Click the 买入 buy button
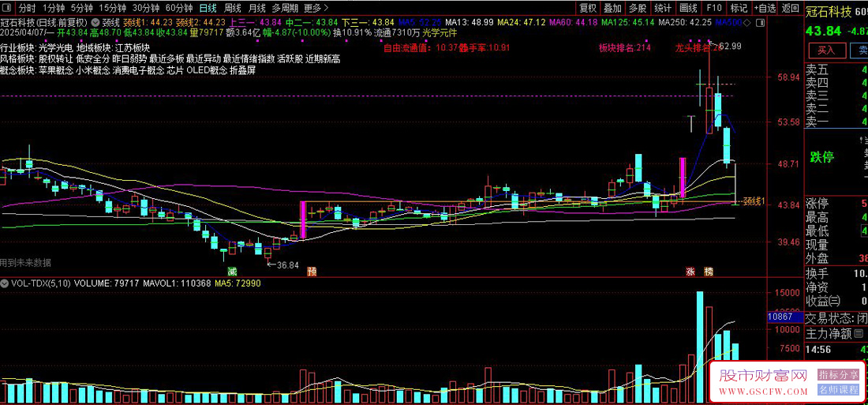Image resolution: width=868 pixels, height=405 pixels. click(x=826, y=51)
